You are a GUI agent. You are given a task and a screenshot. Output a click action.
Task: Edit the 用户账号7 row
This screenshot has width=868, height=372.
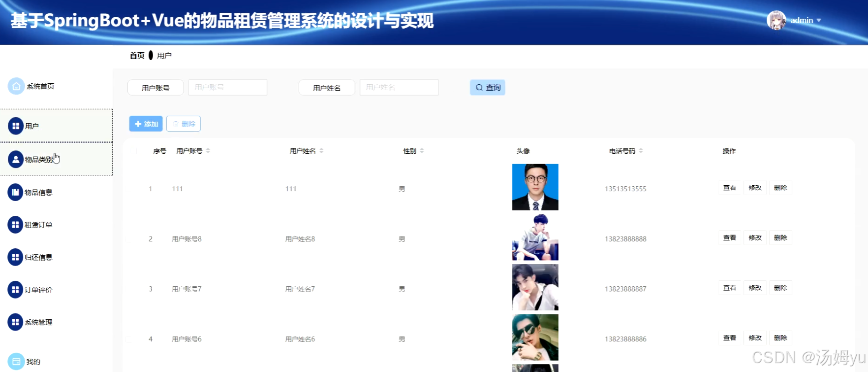click(755, 288)
